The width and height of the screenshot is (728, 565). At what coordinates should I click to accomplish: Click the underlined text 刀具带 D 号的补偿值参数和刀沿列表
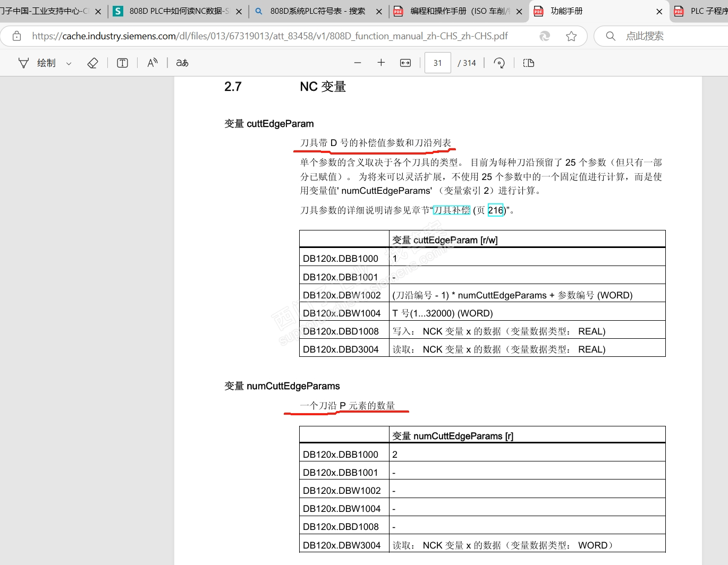pyautogui.click(x=376, y=143)
